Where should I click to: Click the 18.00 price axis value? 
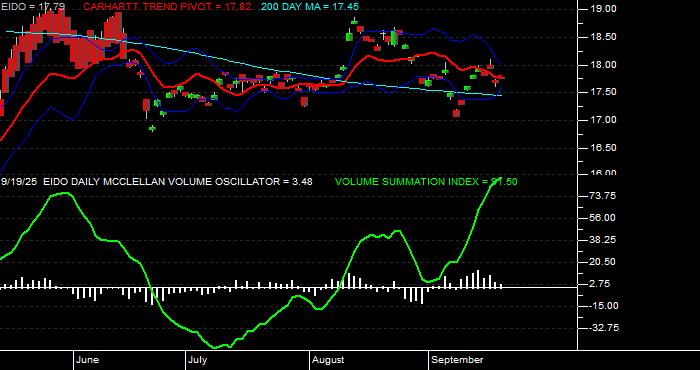tap(604, 65)
